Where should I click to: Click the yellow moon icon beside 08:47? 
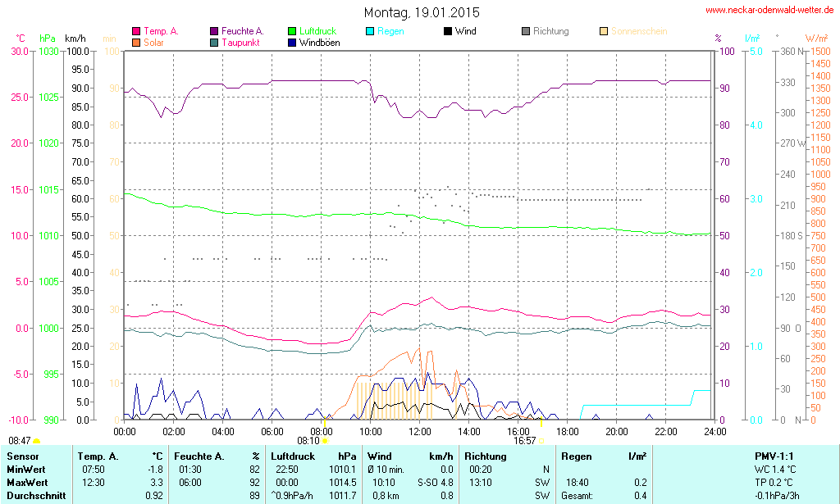36,442
